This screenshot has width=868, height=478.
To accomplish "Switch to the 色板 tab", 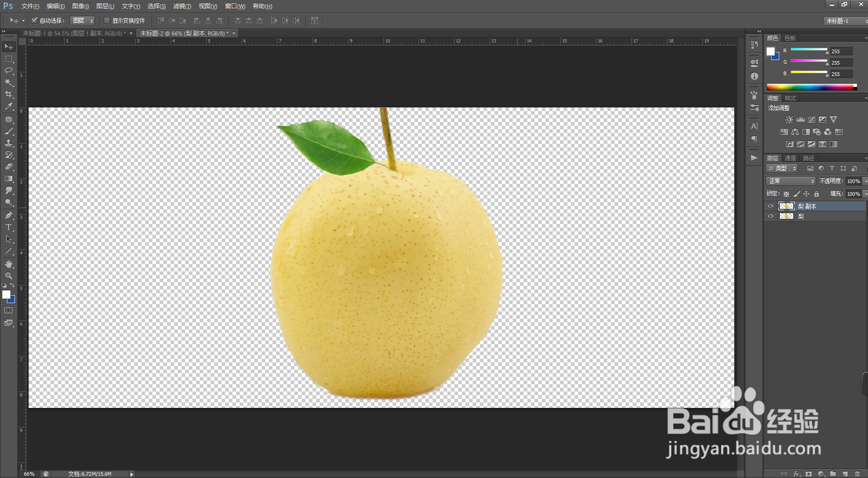I will point(790,38).
